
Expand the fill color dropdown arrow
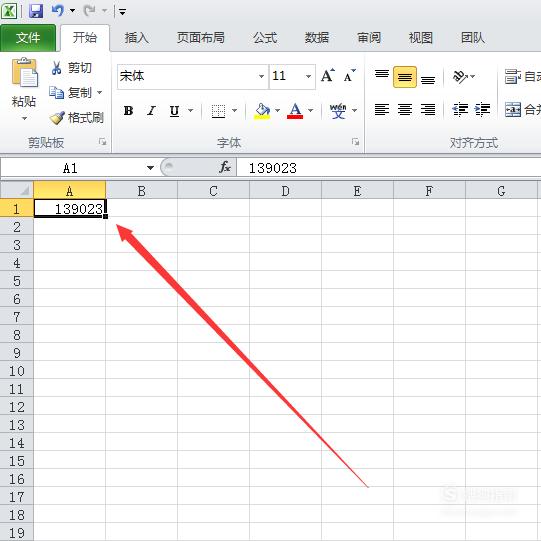click(277, 111)
